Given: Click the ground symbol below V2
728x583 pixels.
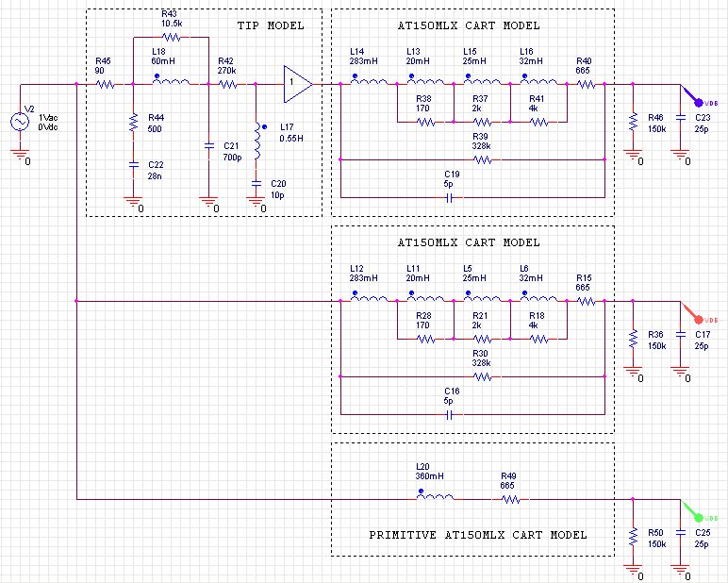Looking at the screenshot, I should coord(20,155).
